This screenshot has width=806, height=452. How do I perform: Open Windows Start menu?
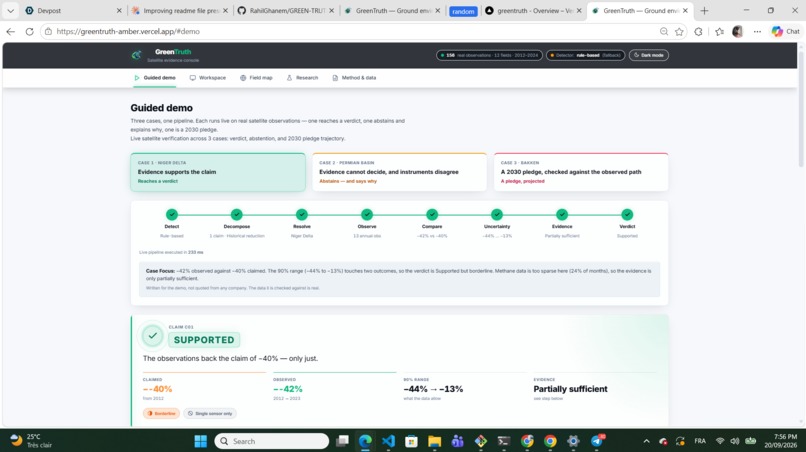[200, 441]
